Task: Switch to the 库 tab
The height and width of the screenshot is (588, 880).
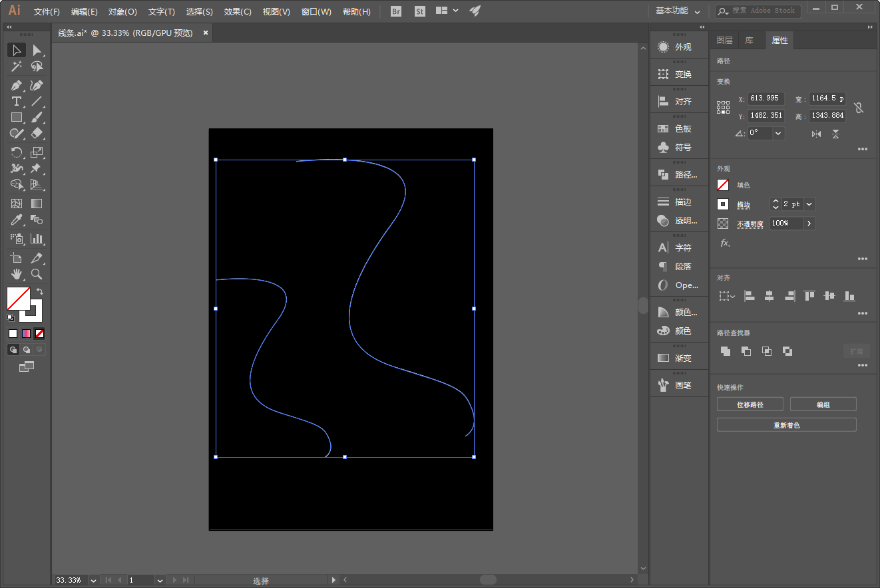Action: click(x=750, y=41)
